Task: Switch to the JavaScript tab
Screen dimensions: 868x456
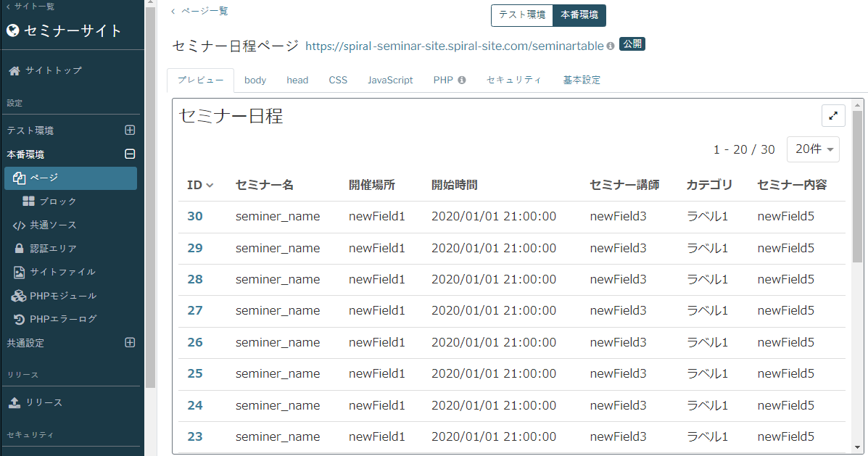Action: [x=390, y=80]
